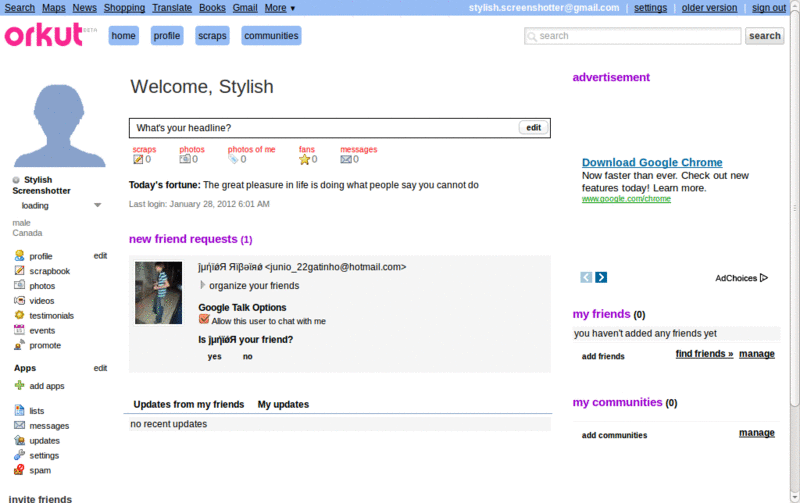Click the messages count envelope icon
Viewport: 800px width, 503px height.
346,159
